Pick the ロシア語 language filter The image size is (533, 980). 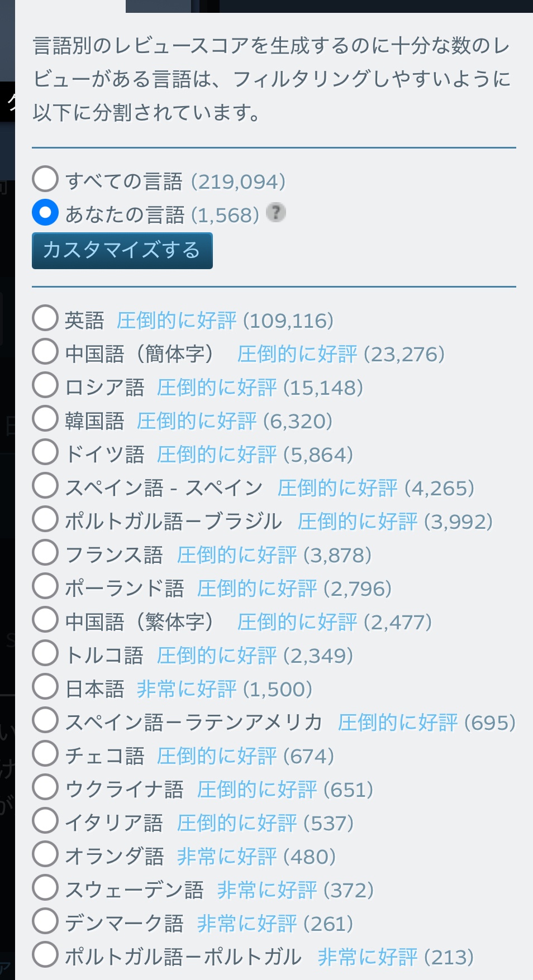point(45,385)
